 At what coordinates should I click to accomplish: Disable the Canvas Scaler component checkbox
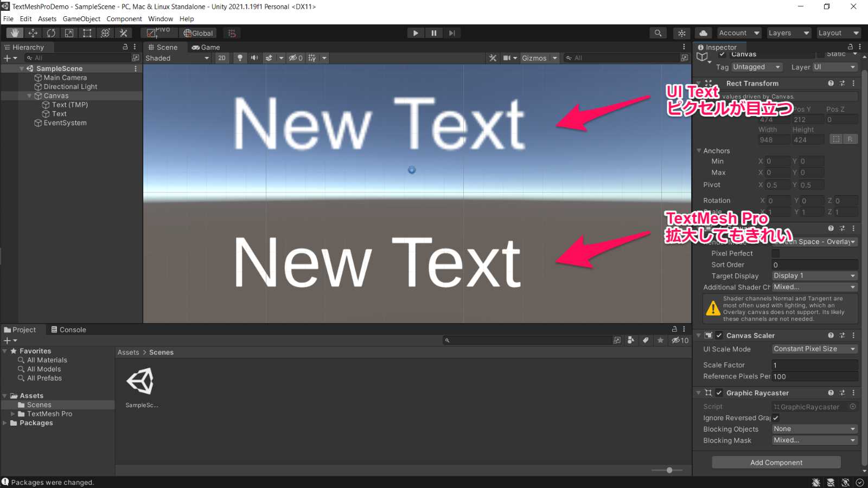point(719,336)
